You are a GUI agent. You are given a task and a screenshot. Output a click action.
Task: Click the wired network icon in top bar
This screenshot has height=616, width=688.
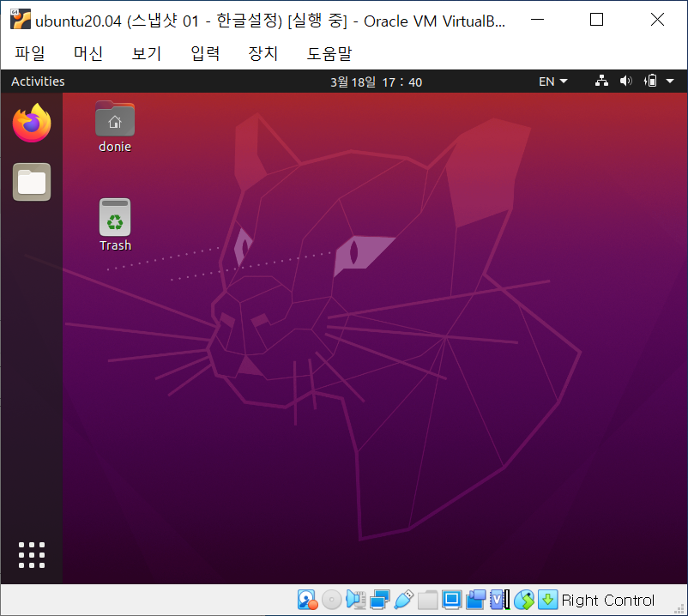[601, 82]
